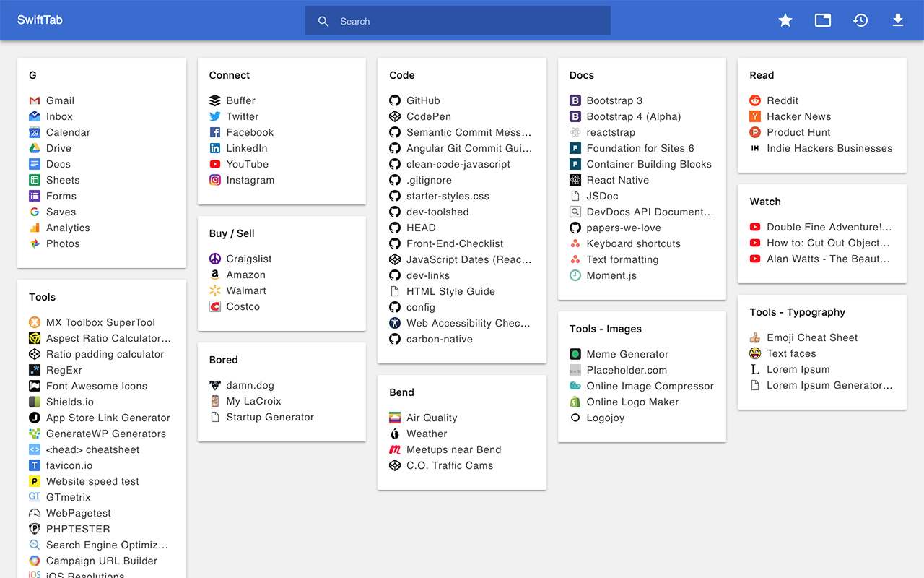
Task: Open the history clock icon in header
Action: [860, 20]
